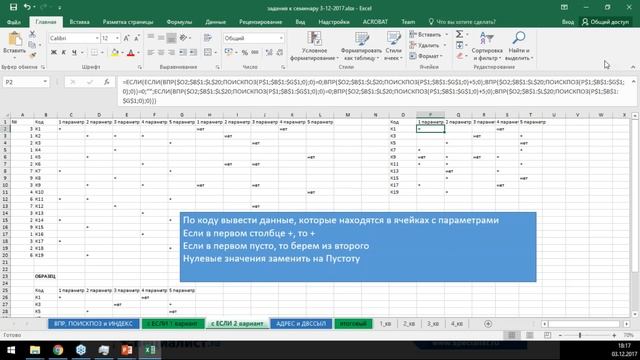Switch to the Данные ribbon tab
Viewport: 640px width, 360px height.
coord(216,22)
